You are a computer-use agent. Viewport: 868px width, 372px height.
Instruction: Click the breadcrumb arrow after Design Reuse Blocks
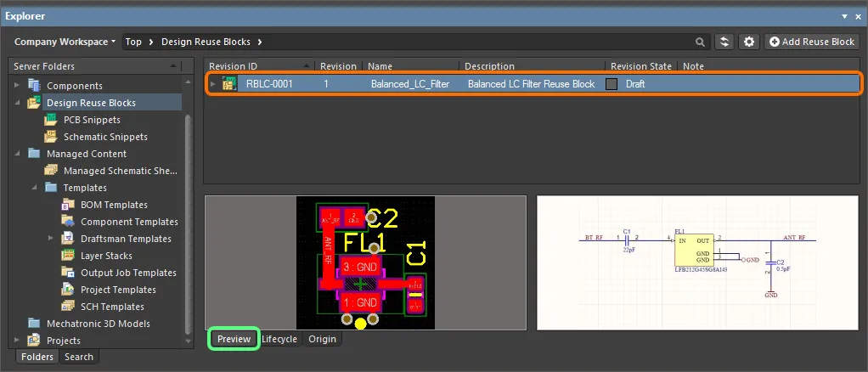click(x=260, y=42)
